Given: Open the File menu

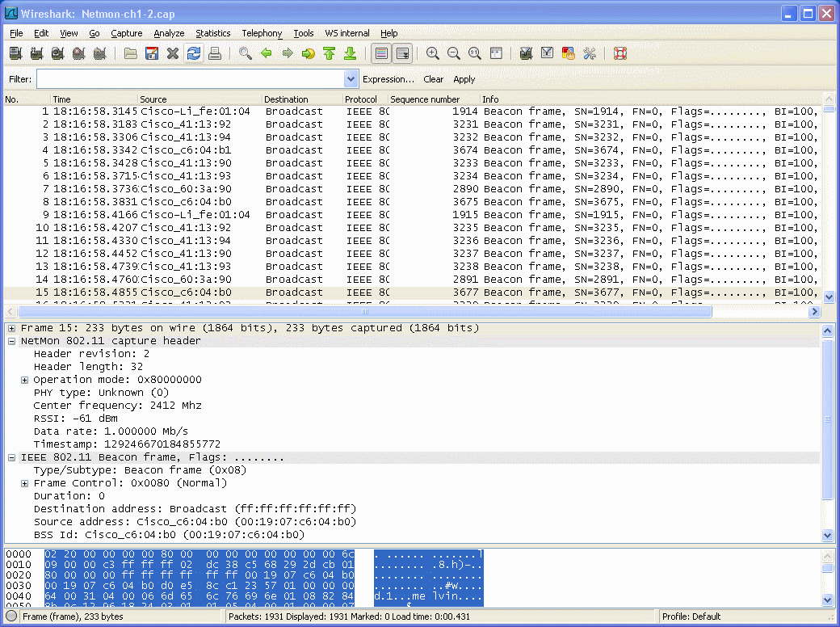Looking at the screenshot, I should 16,33.
